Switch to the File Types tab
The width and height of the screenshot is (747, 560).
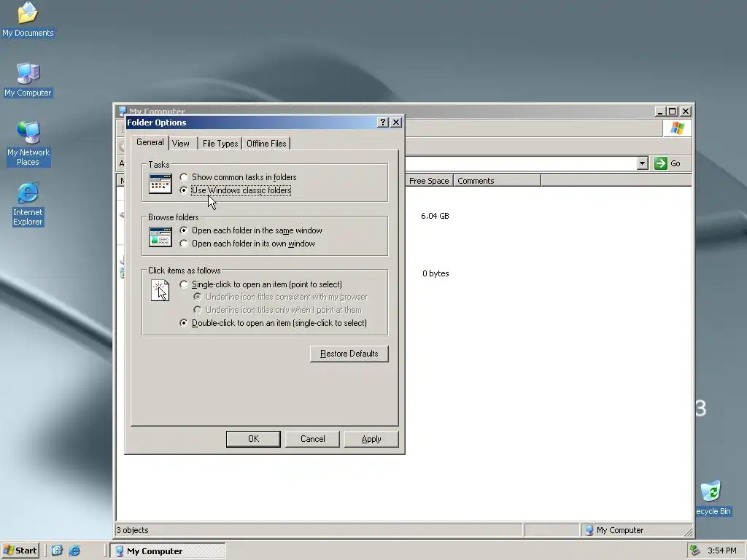coord(220,144)
